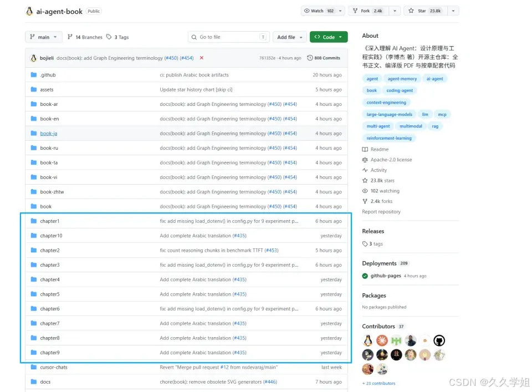Open the + 23 contributors link
Image resolution: width=532 pixels, height=392 pixels.
coord(378,383)
